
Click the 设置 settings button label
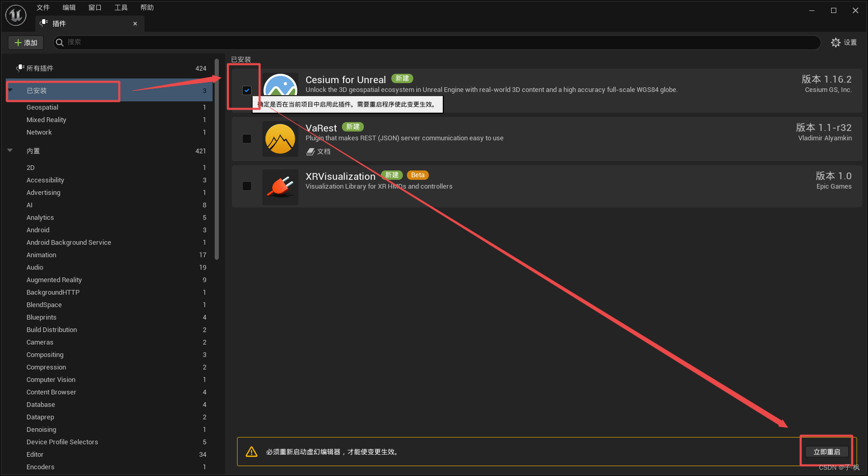850,43
